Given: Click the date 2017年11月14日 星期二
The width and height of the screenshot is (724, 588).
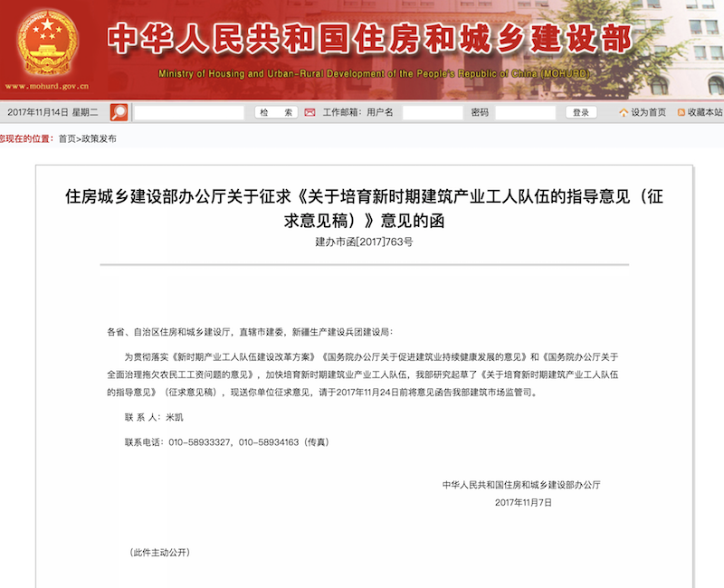Looking at the screenshot, I should pyautogui.click(x=52, y=112).
